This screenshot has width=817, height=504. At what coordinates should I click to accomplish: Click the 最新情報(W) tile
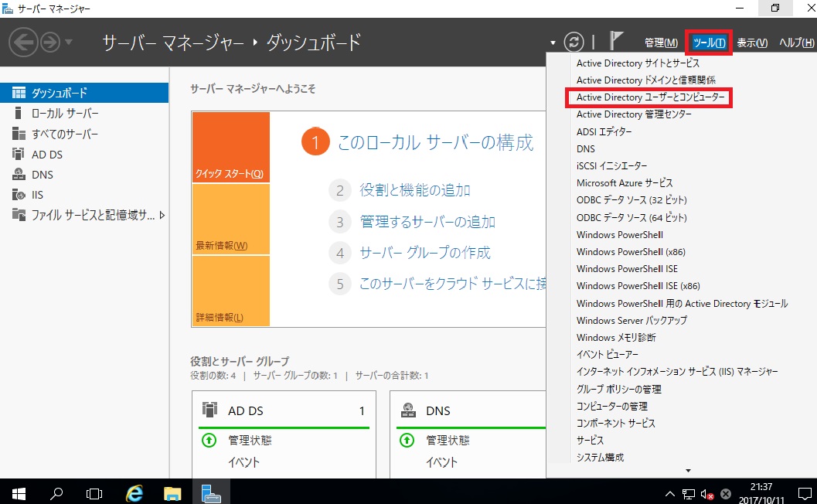[x=230, y=219]
